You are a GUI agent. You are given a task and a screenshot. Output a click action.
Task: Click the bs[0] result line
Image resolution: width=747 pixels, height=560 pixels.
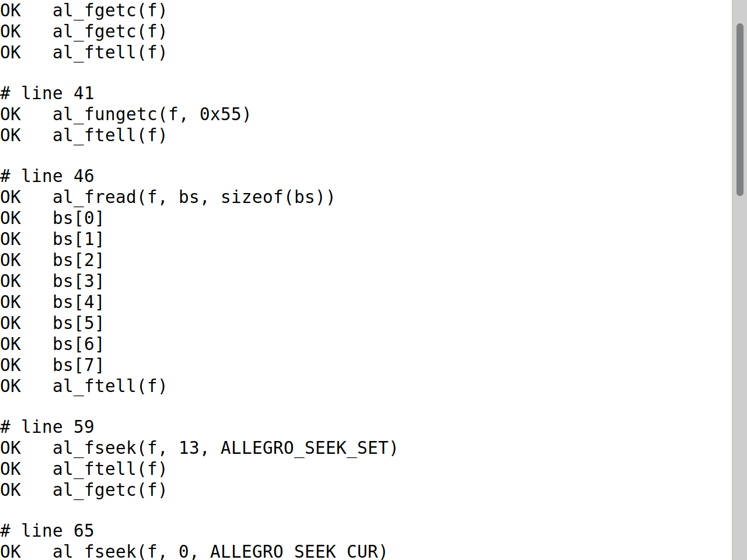coord(52,218)
